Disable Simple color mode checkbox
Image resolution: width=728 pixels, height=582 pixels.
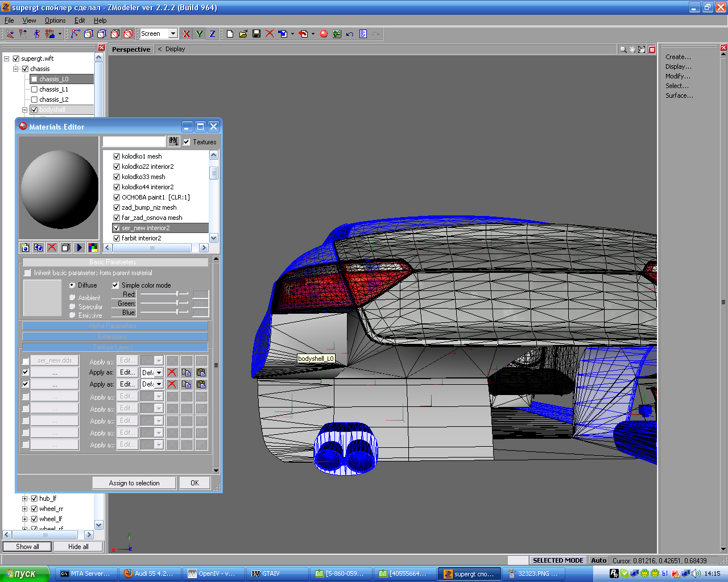[115, 285]
